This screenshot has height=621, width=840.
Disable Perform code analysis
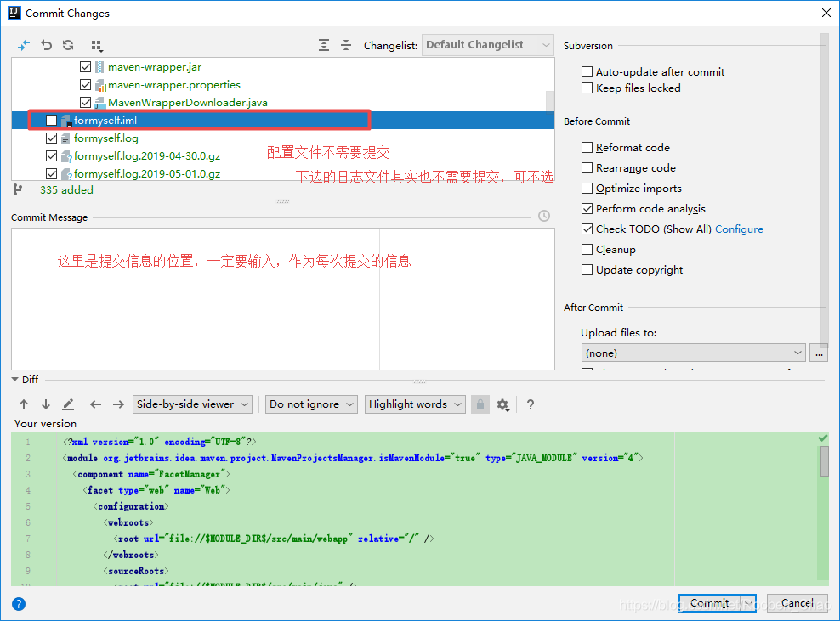click(587, 208)
